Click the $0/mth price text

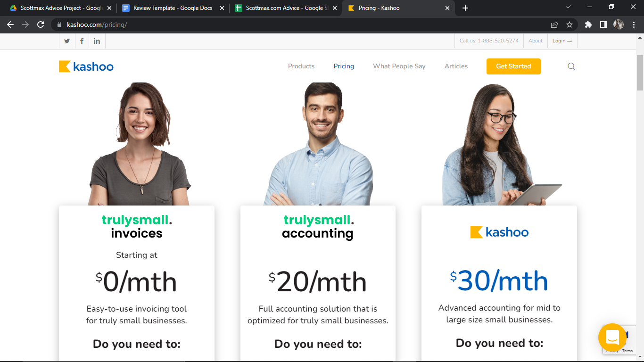coord(136,282)
